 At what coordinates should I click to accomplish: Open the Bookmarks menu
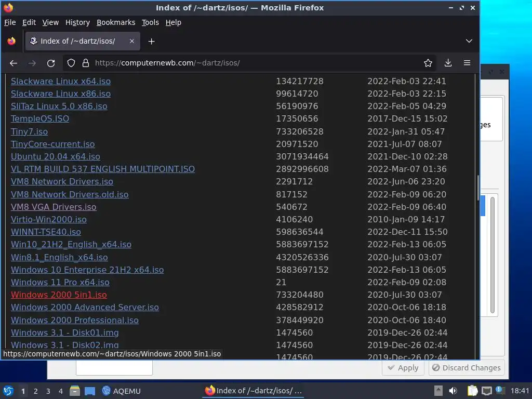116,22
